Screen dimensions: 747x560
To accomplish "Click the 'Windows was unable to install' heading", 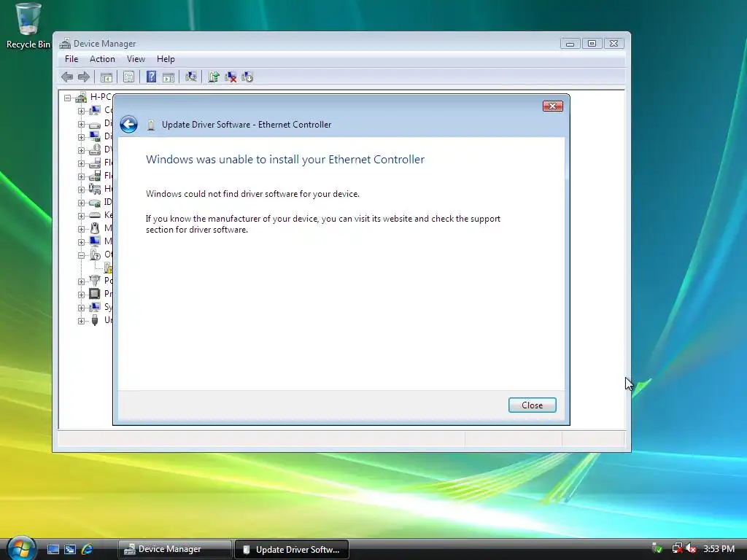I will tap(285, 159).
